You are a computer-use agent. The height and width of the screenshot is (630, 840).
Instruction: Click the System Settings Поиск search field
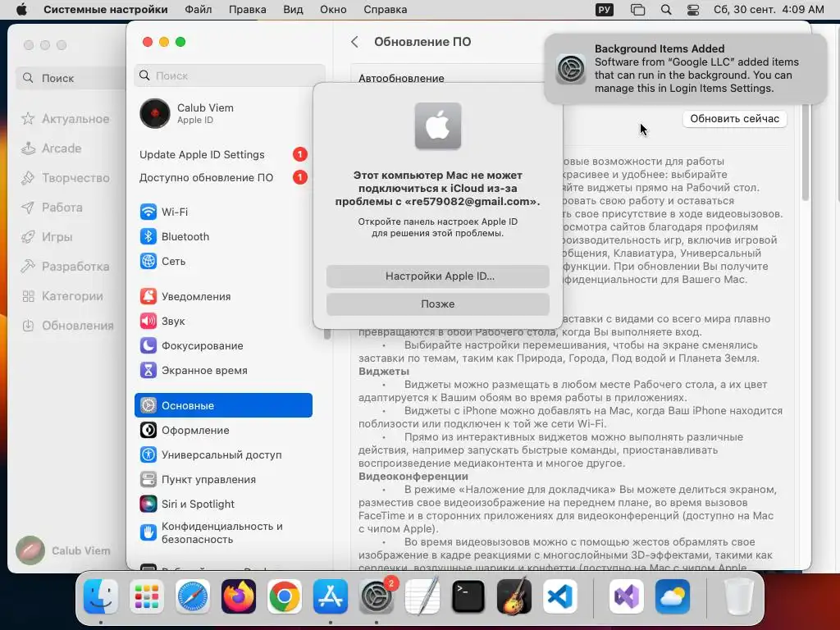tap(230, 76)
